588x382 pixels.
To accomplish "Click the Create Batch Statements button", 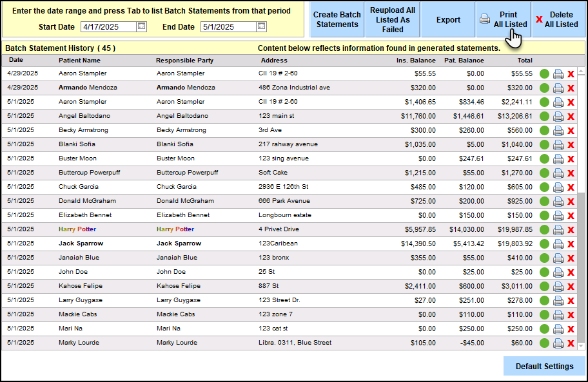I will pyautogui.click(x=337, y=19).
